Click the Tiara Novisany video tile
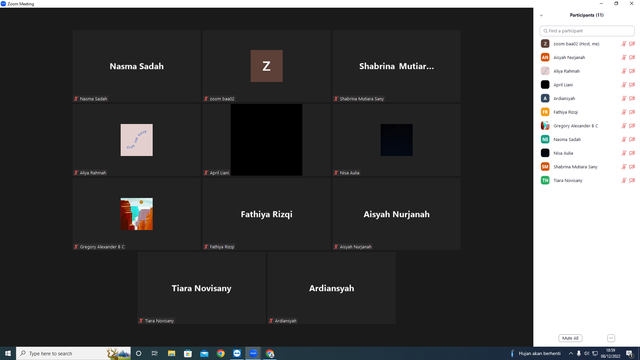 tap(201, 288)
